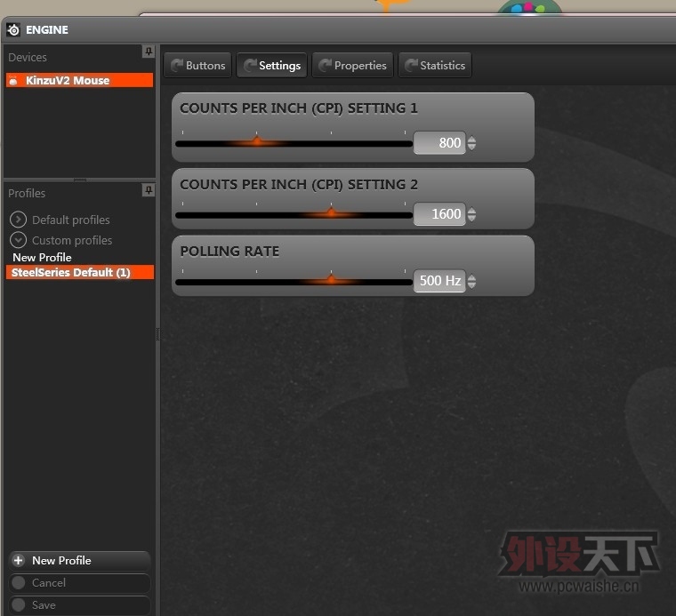
Task: Increase CPI Setting 1 with stepper arrows
Action: pos(471,140)
